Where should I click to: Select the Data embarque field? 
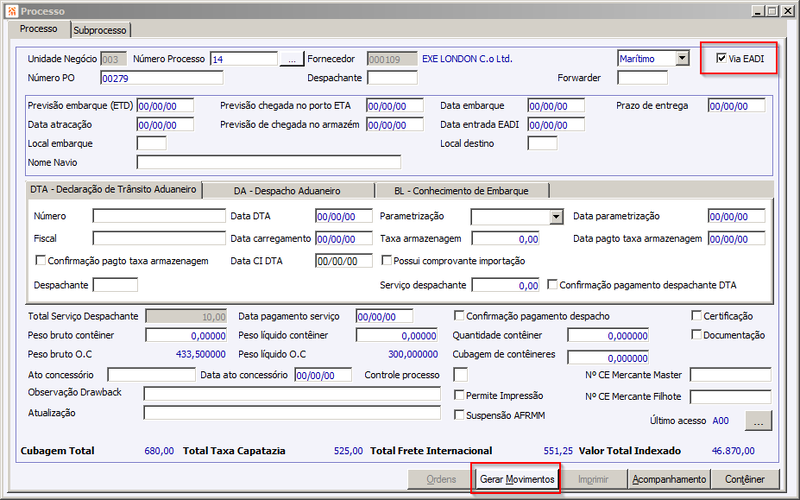(x=556, y=106)
